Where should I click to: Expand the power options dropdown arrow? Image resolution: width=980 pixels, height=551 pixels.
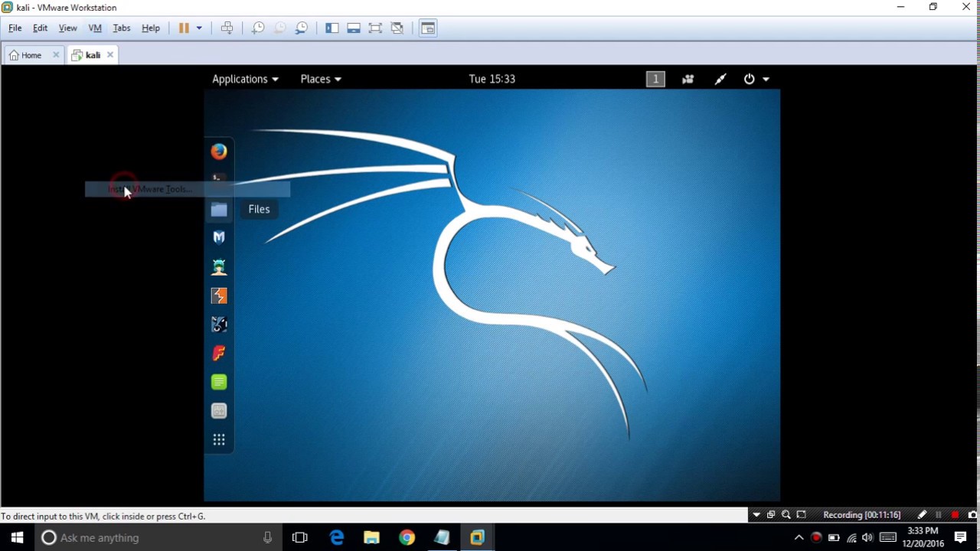(x=199, y=28)
